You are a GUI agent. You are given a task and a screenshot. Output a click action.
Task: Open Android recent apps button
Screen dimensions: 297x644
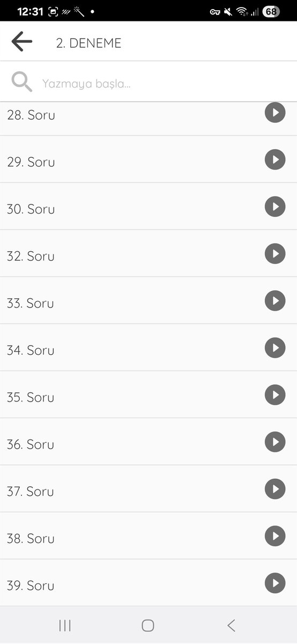click(65, 625)
